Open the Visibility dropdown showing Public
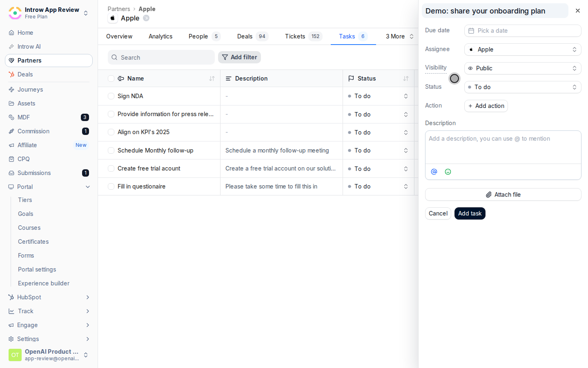Screen dimensions: 588x368 (x=523, y=68)
